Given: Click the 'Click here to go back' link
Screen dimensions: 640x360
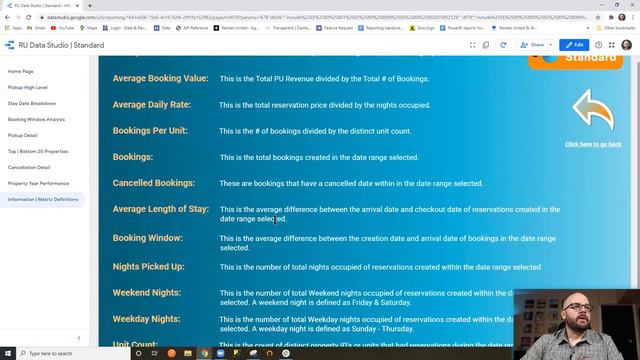Looking at the screenshot, I should click(x=593, y=144).
